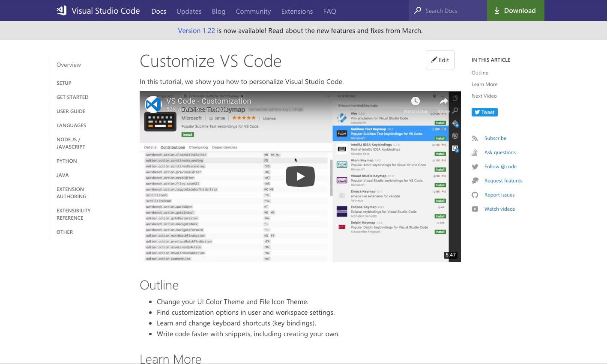Expand the JAVA section
Screen dimensions: 607x364
tap(63, 175)
